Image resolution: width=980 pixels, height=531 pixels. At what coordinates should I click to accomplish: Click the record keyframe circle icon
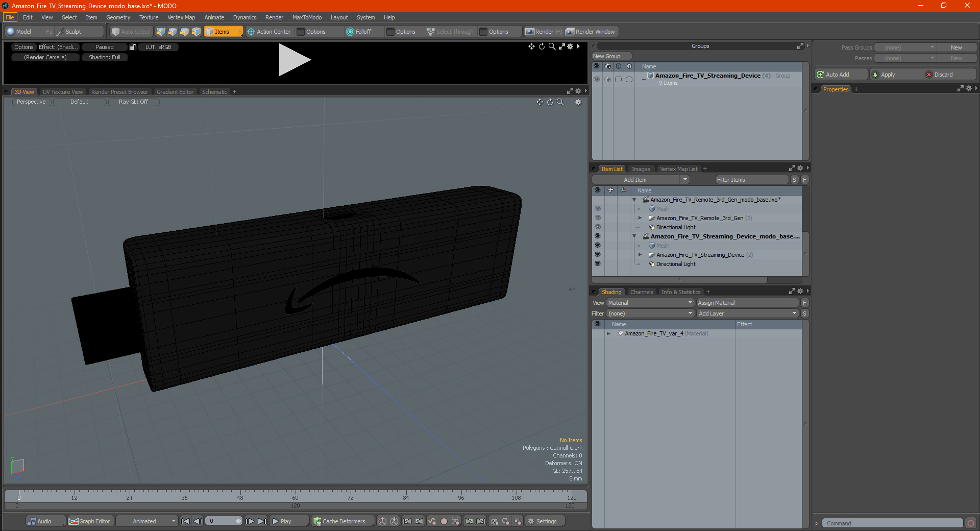pyautogui.click(x=444, y=521)
